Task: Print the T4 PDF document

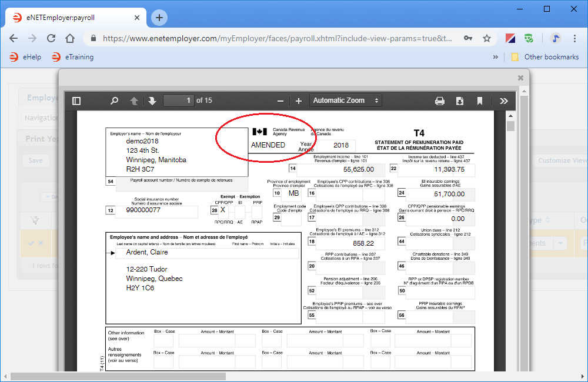Action: coord(439,100)
